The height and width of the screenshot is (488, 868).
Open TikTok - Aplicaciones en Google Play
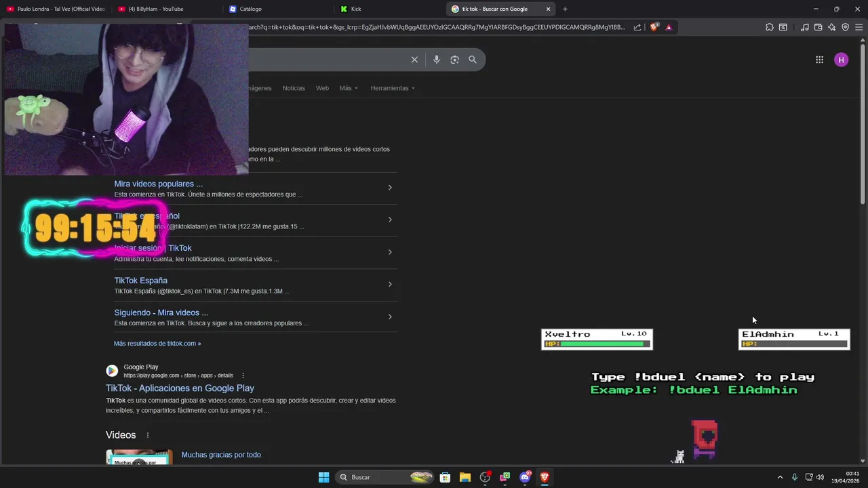pos(180,388)
